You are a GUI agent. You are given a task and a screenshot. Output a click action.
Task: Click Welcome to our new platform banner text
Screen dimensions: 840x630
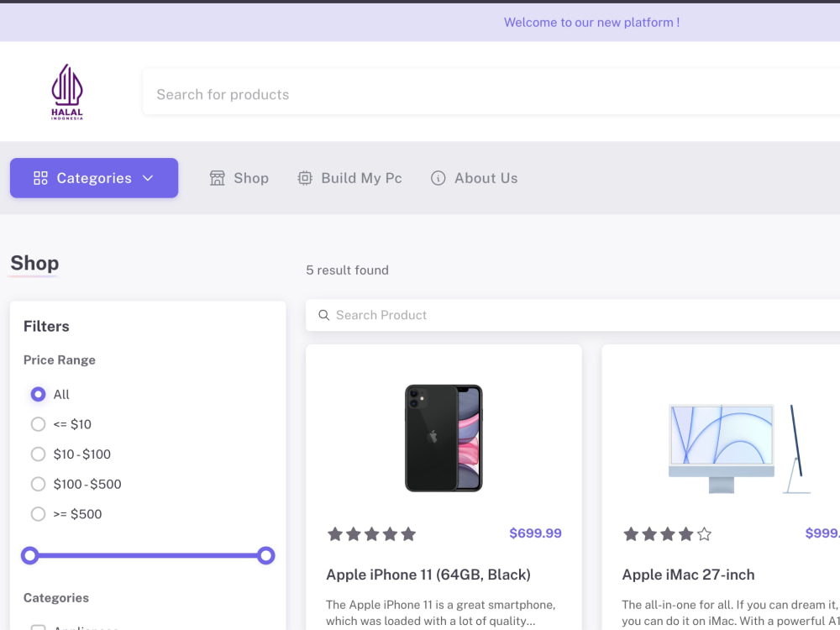[591, 23]
